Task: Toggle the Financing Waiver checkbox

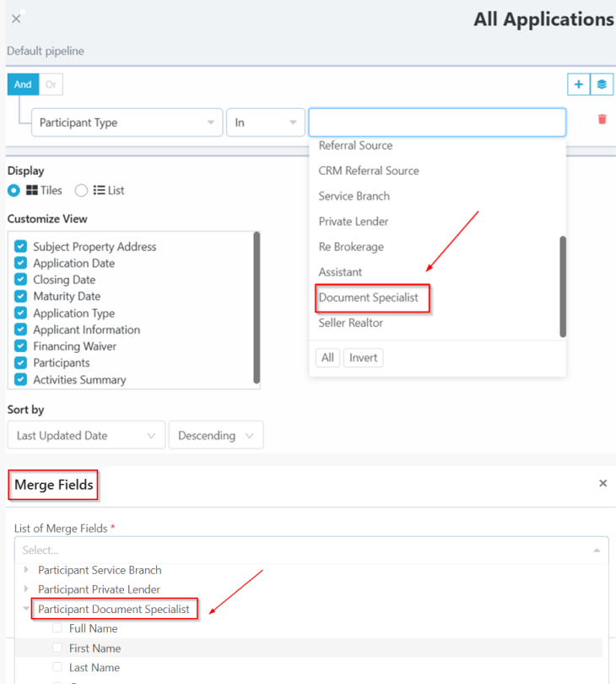Action: click(x=21, y=346)
